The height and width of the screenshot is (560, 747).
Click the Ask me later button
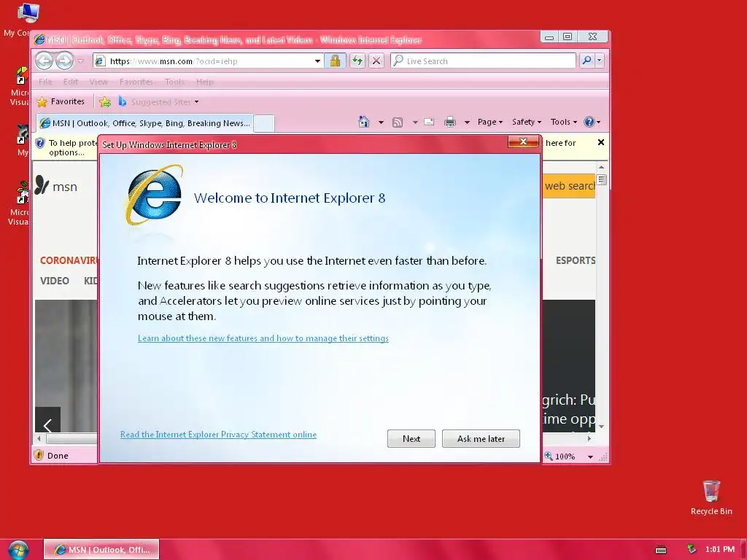coord(481,438)
